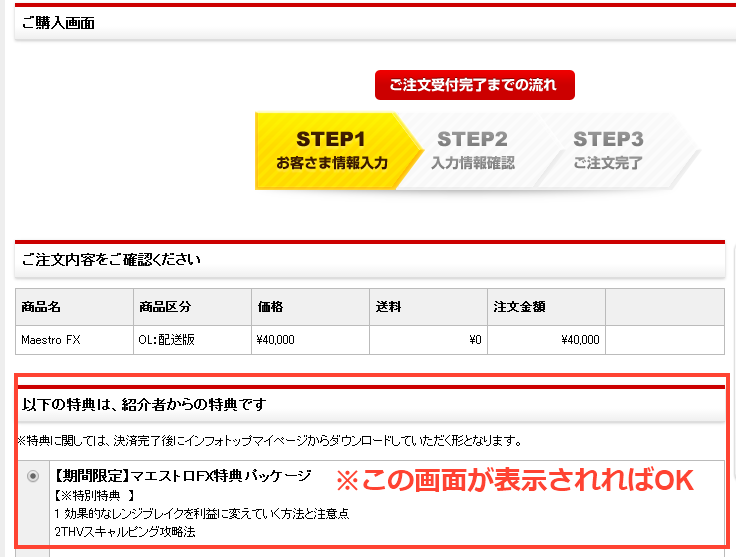Click the 商品名 column header
The height and width of the screenshot is (557, 736).
tap(75, 307)
